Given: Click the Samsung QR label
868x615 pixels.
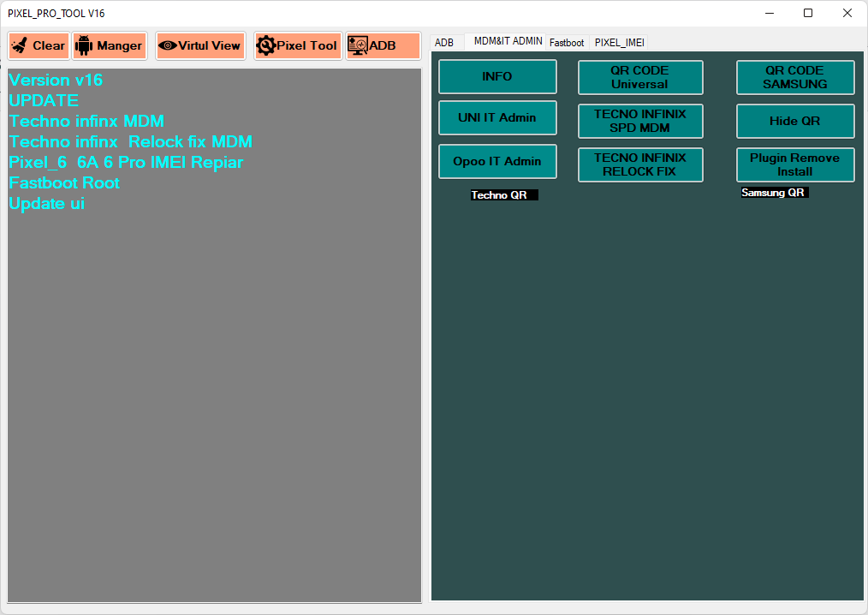Looking at the screenshot, I should [773, 193].
